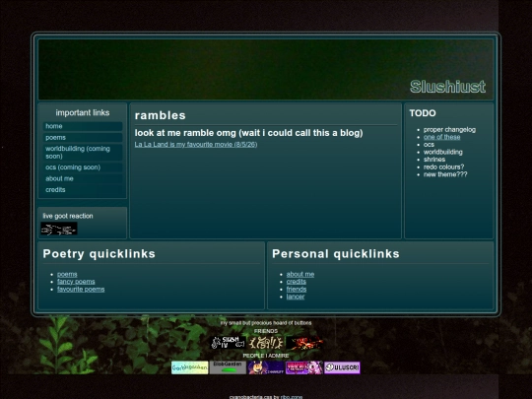Screen dimensions: 532x399
Task: Open about me in important links sidebar
Action: coord(83,178)
